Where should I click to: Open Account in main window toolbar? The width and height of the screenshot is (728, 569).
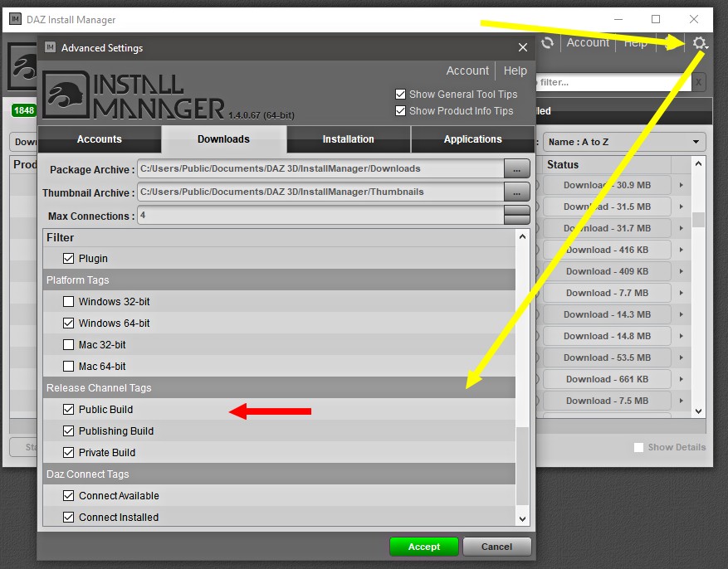pos(588,42)
